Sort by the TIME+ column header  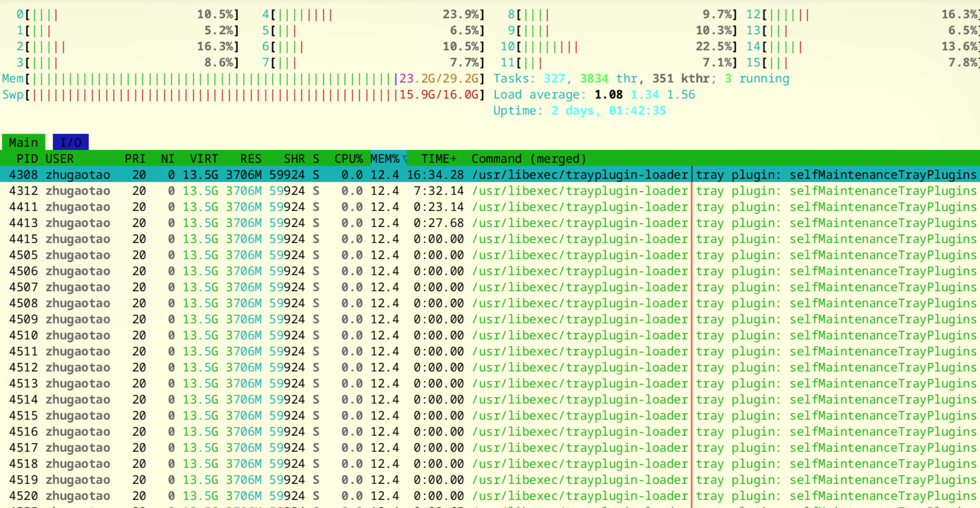pos(439,158)
